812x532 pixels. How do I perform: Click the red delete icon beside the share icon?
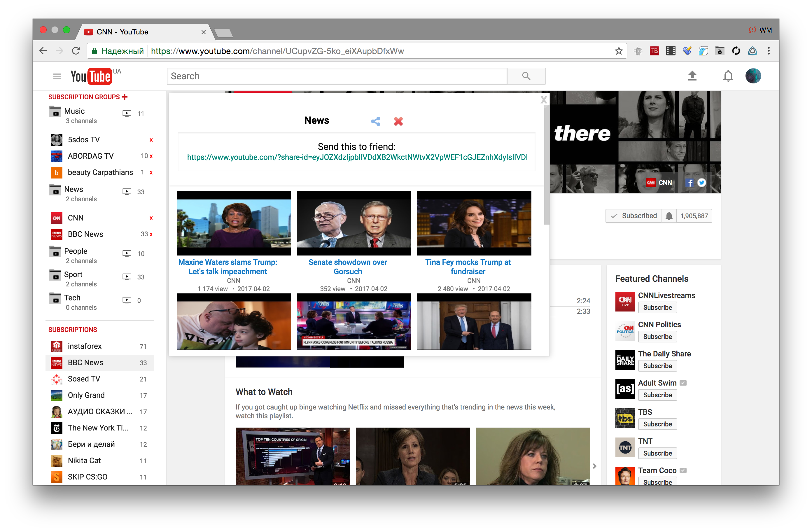pos(398,121)
